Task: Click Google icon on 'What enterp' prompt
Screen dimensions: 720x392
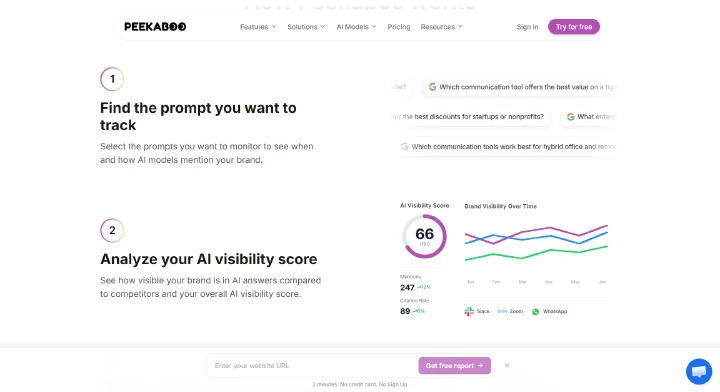Action: pyautogui.click(x=570, y=117)
